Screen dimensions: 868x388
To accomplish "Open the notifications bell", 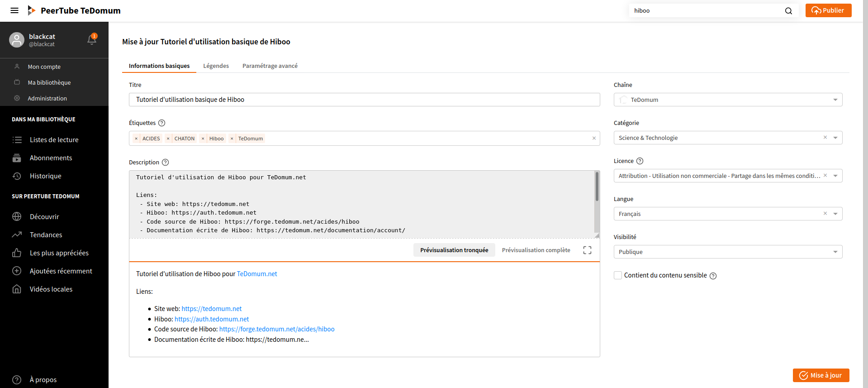I will pos(92,40).
